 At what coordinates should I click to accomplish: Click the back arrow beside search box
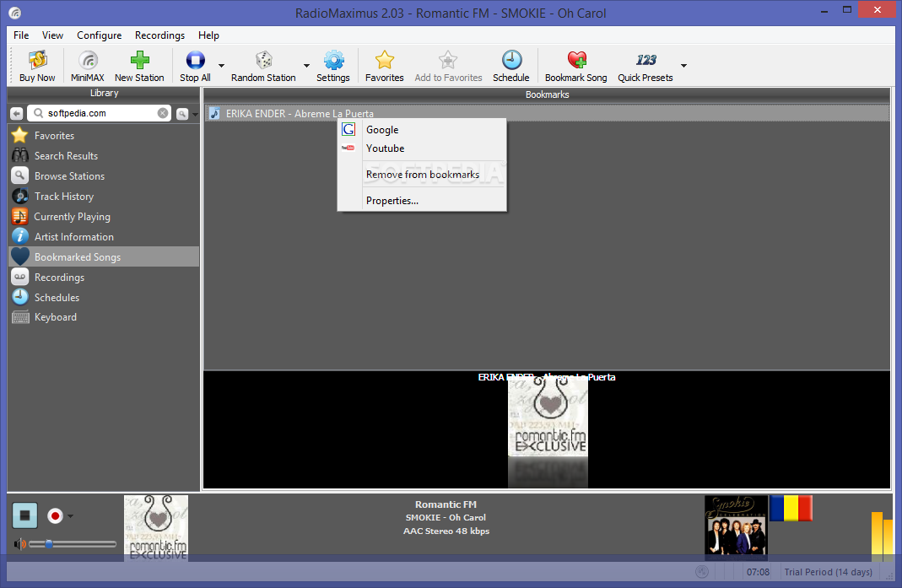click(x=17, y=113)
